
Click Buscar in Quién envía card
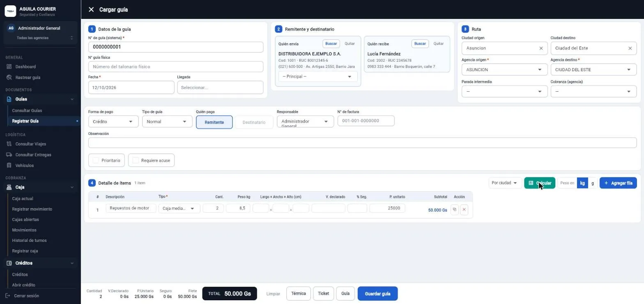331,44
